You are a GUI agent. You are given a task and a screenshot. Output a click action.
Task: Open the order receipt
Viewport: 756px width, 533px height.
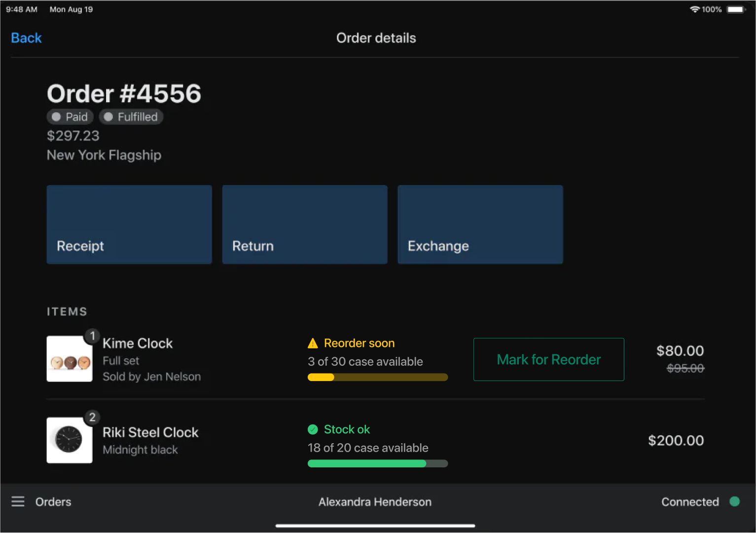point(129,225)
